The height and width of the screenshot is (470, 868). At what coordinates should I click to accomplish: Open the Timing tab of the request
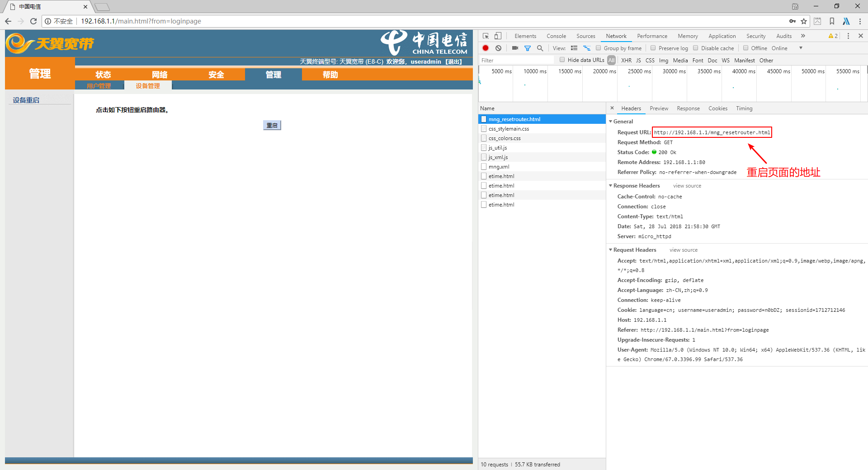pyautogui.click(x=744, y=108)
